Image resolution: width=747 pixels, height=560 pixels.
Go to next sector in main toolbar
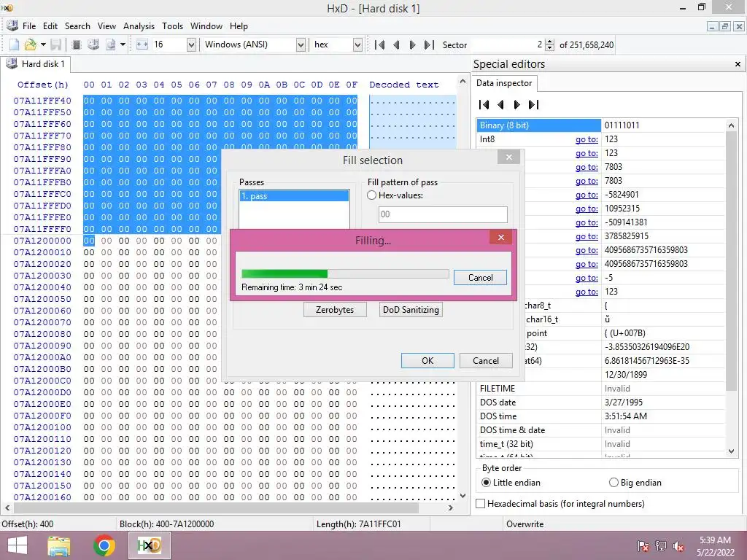(413, 44)
